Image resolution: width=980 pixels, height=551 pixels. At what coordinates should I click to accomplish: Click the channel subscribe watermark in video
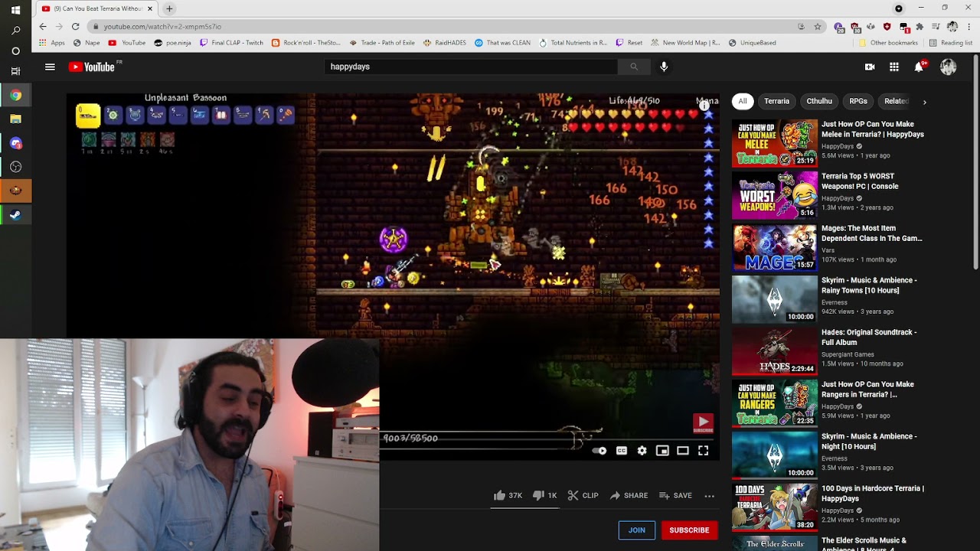click(x=703, y=423)
